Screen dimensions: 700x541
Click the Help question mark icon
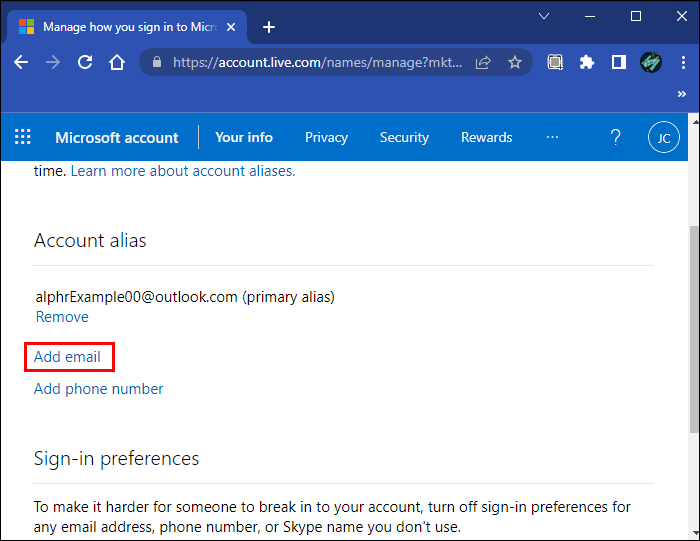pos(615,138)
